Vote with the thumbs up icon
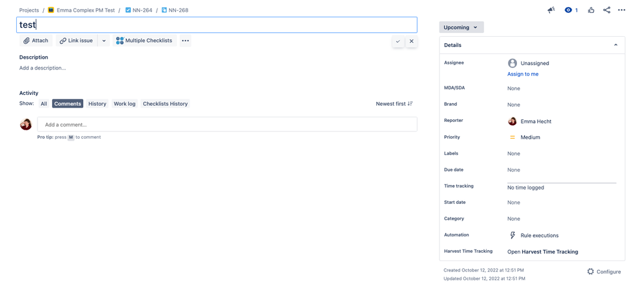 pos(591,10)
